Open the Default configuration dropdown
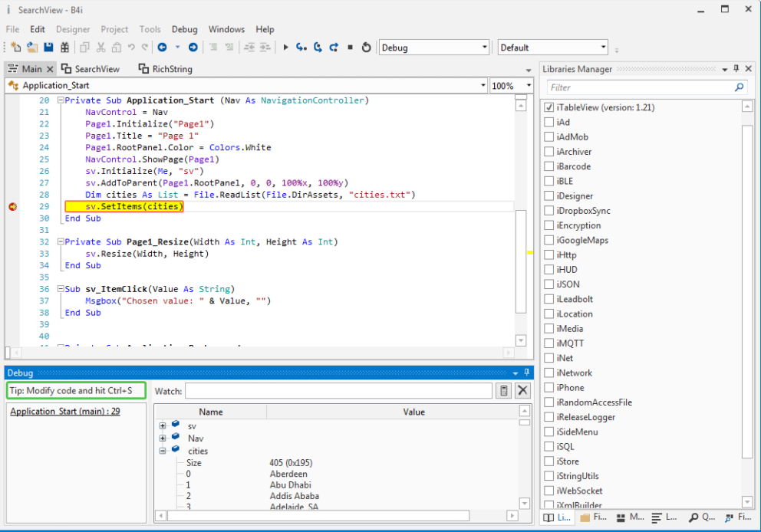This screenshot has width=761, height=532. pyautogui.click(x=553, y=47)
